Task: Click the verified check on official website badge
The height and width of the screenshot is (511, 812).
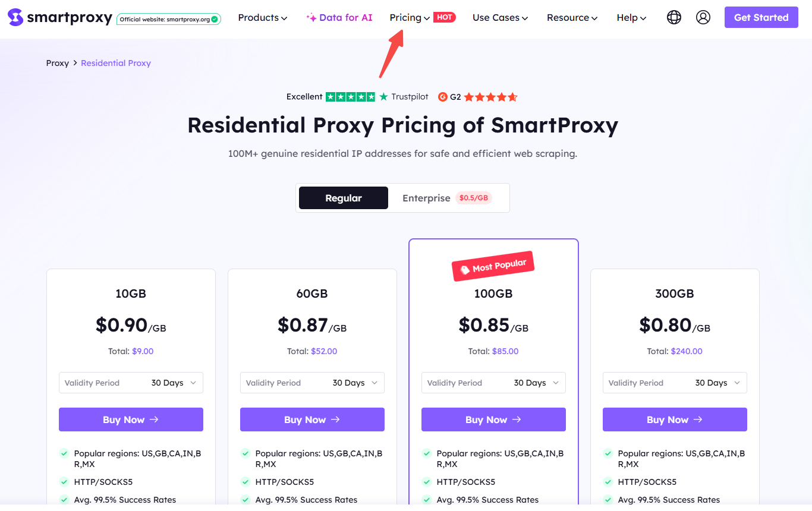Action: click(215, 19)
